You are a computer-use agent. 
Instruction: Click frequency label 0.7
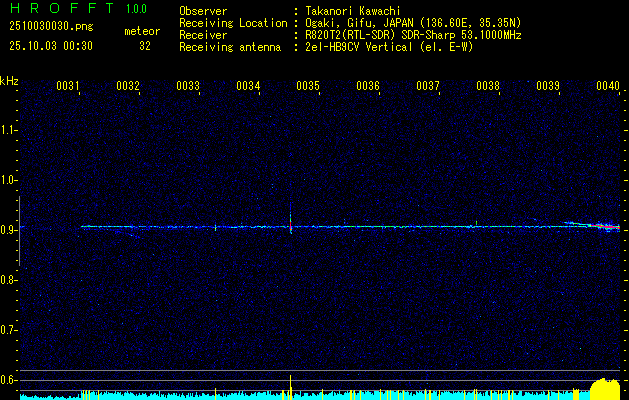coord(8,330)
